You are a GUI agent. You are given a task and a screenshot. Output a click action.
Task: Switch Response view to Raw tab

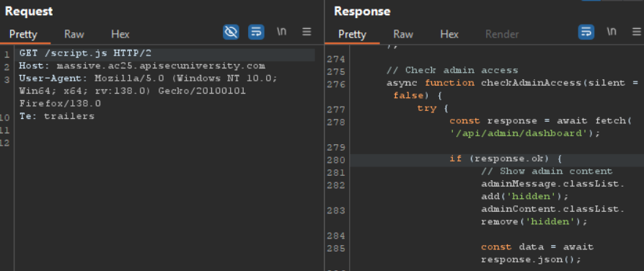point(403,34)
